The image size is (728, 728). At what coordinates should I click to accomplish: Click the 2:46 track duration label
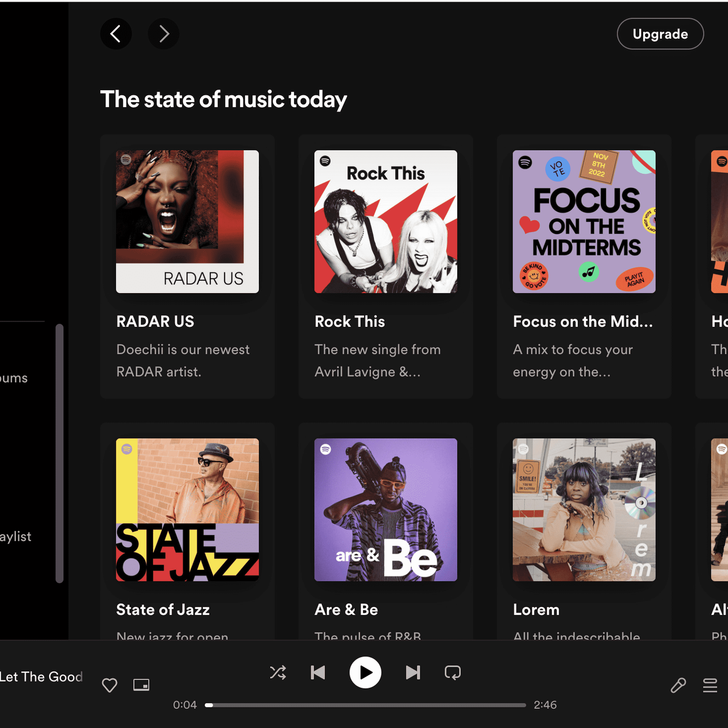point(545,705)
